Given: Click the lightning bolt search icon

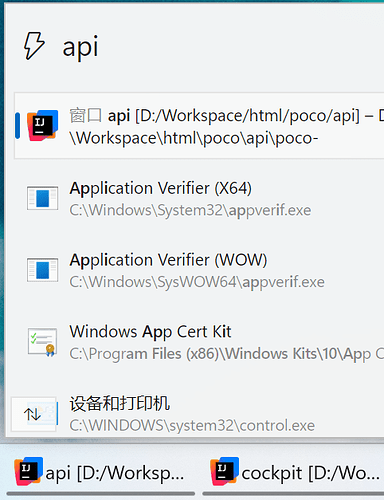Looking at the screenshot, I should (x=34, y=46).
